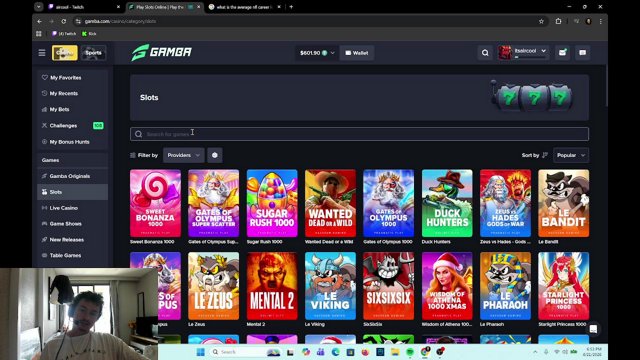Click the round filter icon beside Providers

[215, 155]
